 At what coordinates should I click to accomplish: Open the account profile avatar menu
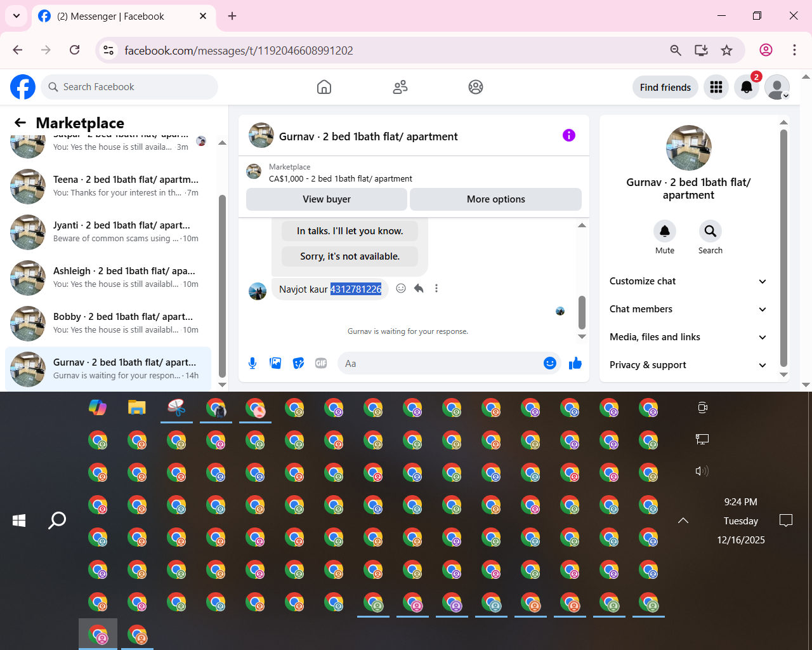tap(777, 87)
